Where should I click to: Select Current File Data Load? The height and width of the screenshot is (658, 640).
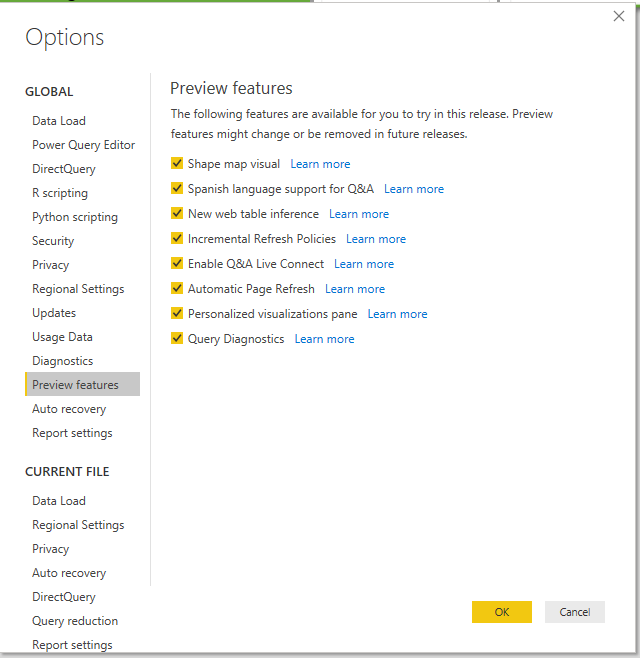59,501
